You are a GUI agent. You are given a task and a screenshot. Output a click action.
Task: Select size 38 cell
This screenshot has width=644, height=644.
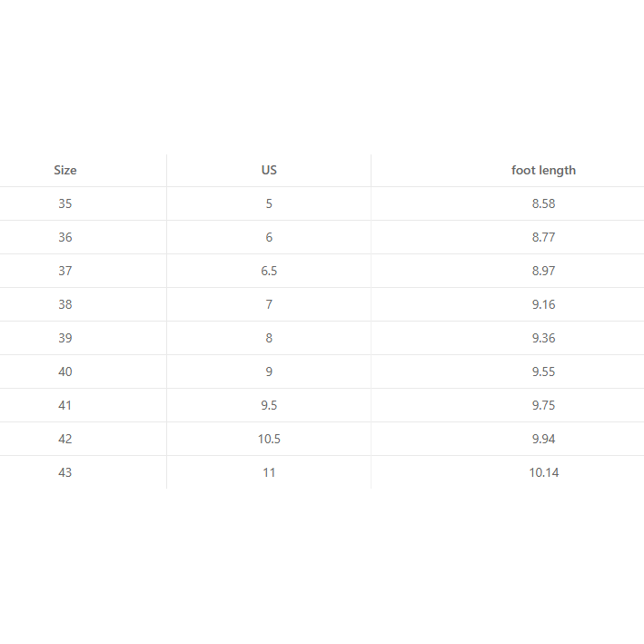pyautogui.click(x=65, y=305)
